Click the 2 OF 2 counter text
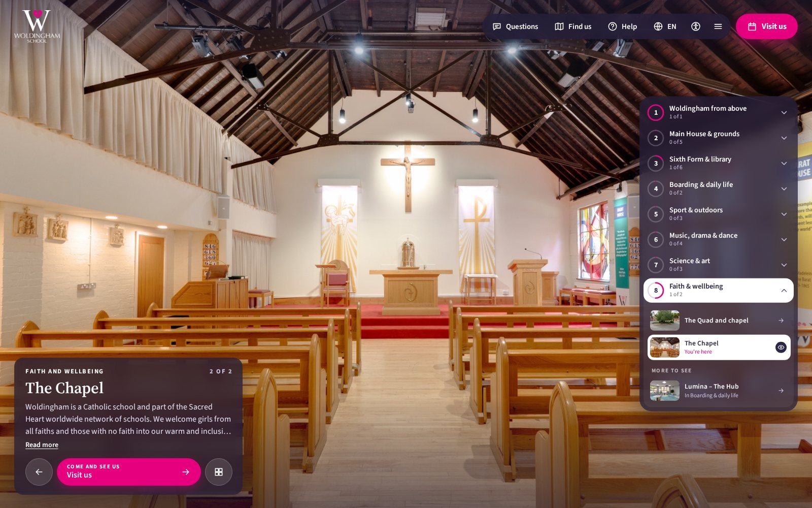This screenshot has height=508, width=812. 221,371
